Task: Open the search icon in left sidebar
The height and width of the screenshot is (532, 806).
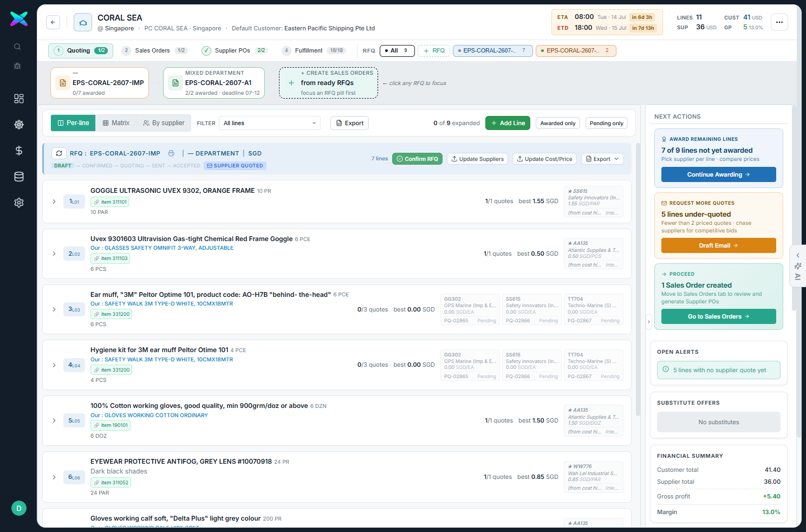Action: [x=18, y=47]
